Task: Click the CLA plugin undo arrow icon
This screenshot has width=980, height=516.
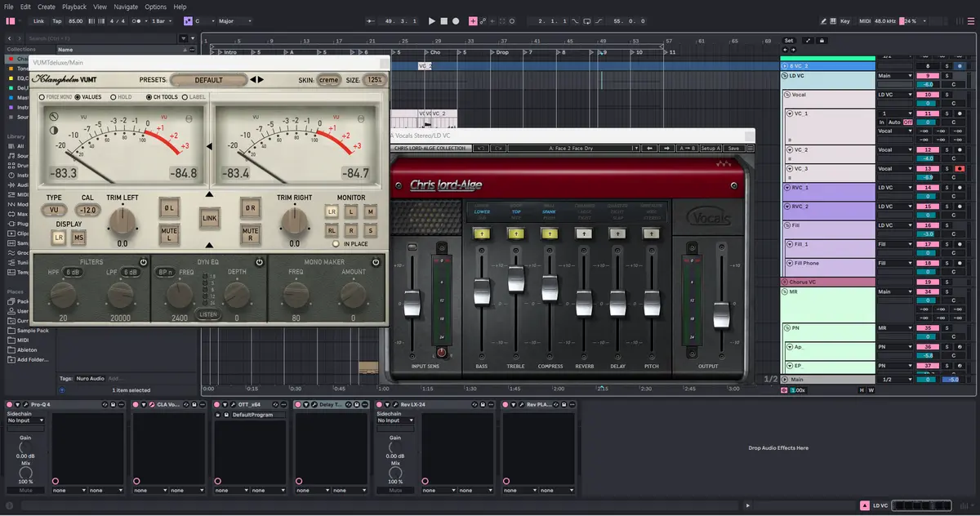Action: (480, 149)
